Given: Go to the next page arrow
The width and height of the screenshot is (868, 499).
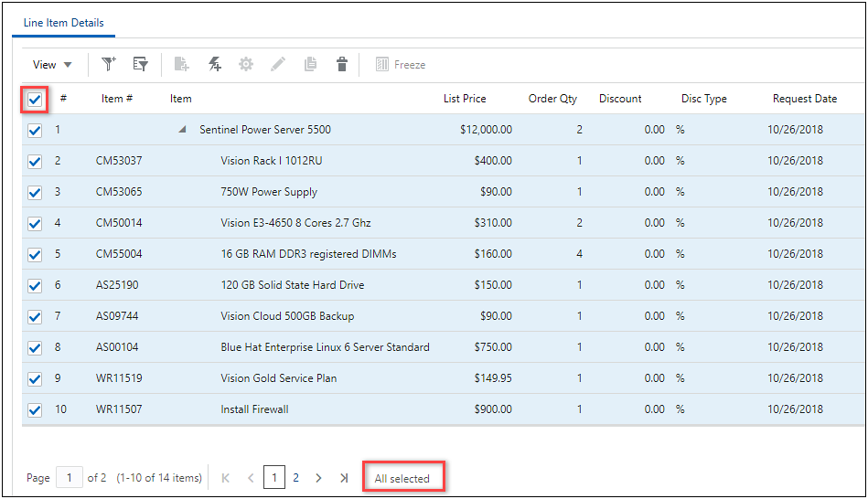Looking at the screenshot, I should pyautogui.click(x=318, y=478).
